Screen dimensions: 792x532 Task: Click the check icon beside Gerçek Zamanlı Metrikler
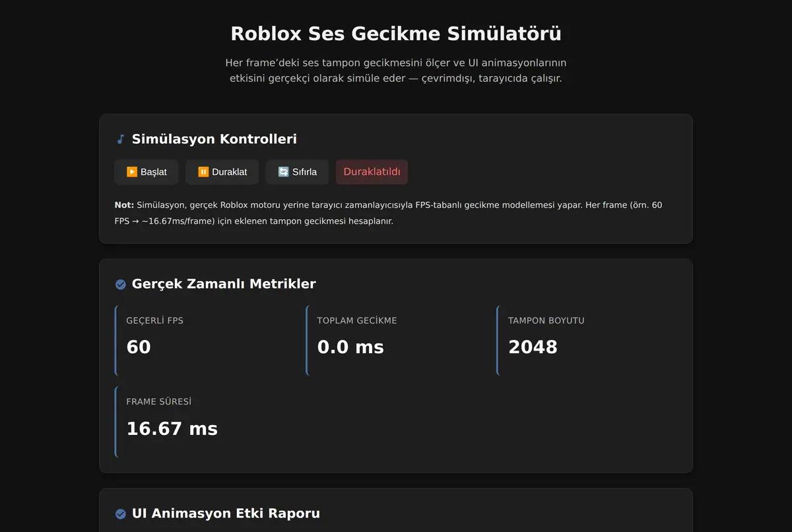point(121,284)
